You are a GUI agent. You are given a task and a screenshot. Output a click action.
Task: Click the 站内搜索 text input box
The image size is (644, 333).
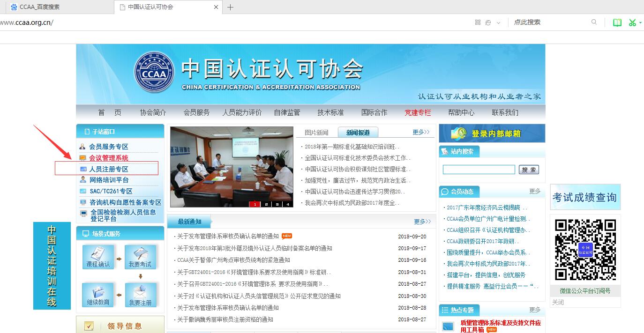click(x=479, y=170)
